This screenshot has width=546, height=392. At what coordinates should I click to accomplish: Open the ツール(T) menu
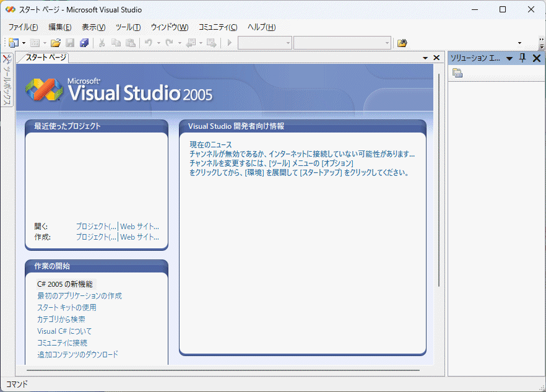(x=128, y=27)
